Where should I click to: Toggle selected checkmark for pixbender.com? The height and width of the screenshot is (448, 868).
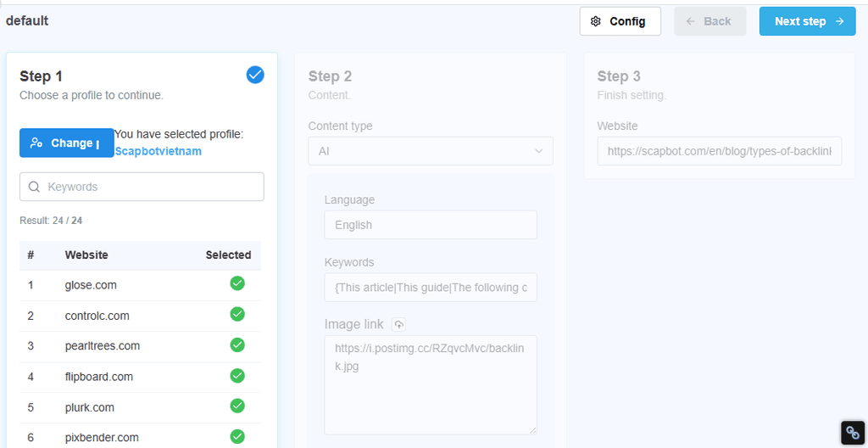[x=237, y=436]
